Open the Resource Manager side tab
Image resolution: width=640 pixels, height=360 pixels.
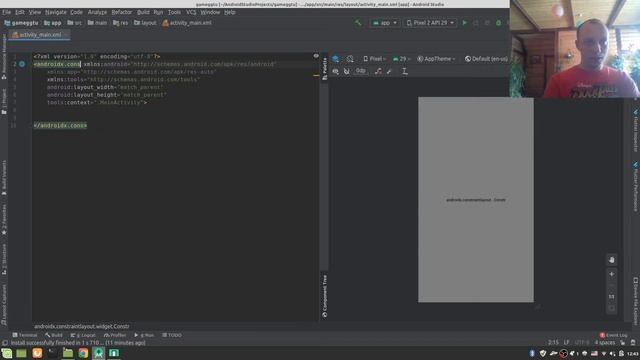click(x=4, y=56)
